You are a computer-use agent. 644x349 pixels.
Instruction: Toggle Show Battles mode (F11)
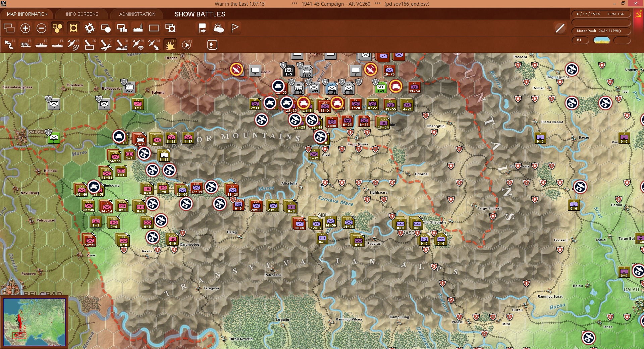(x=170, y=45)
